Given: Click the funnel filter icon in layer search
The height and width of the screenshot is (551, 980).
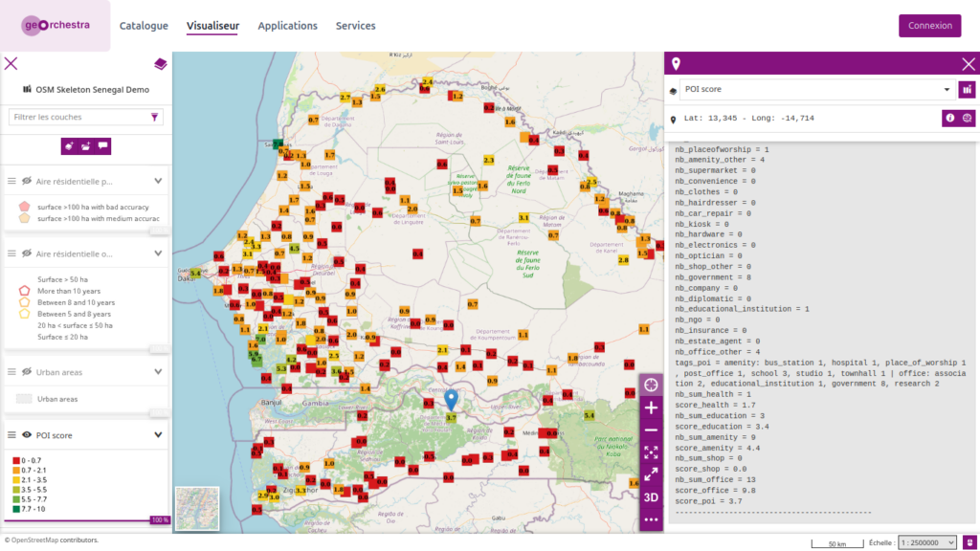Looking at the screenshot, I should pos(154,117).
